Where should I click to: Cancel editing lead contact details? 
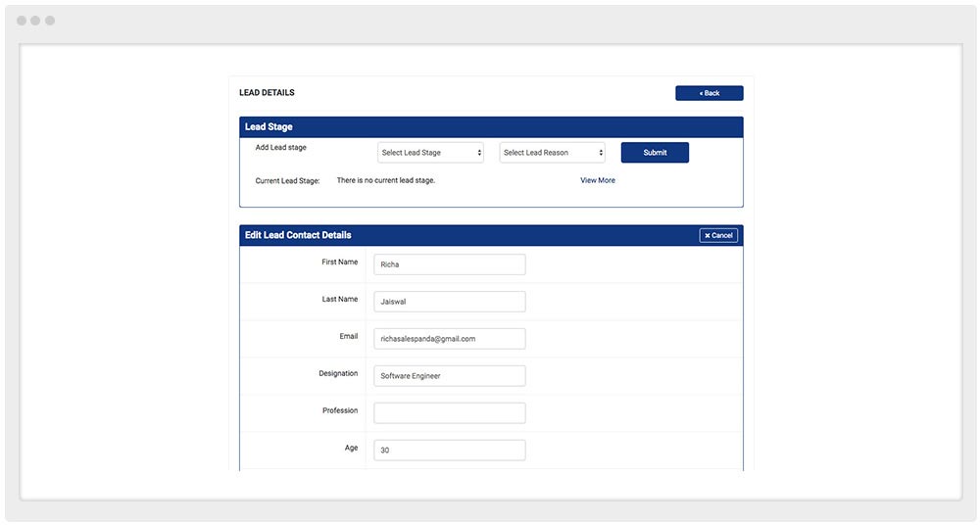point(718,236)
